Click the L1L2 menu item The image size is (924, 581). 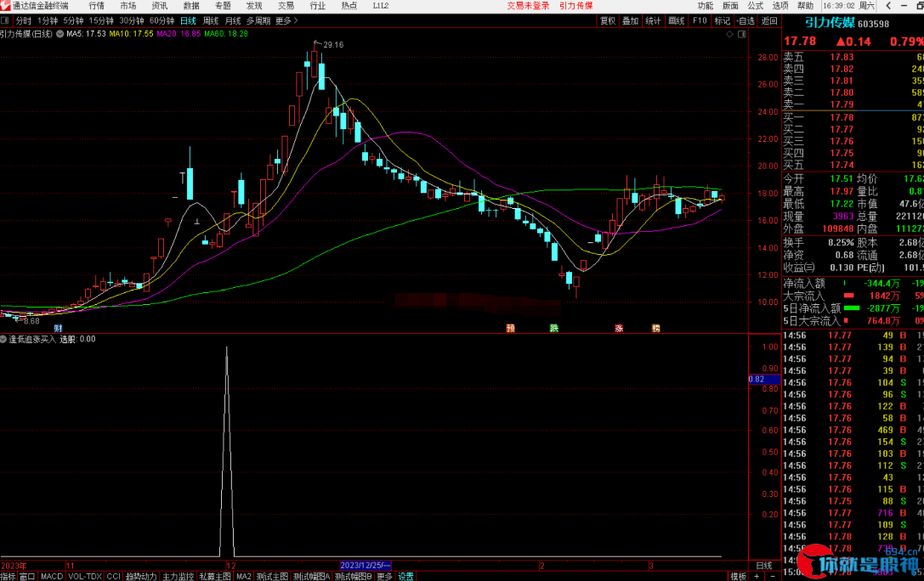click(381, 5)
